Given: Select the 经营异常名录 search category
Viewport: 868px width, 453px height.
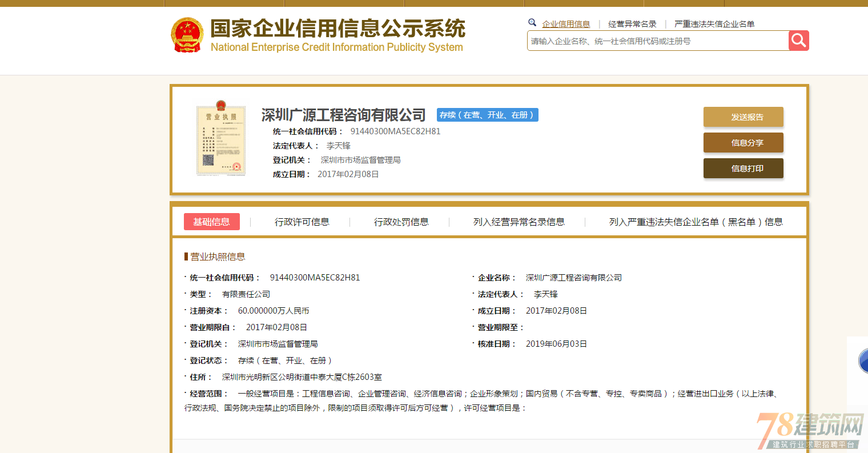Looking at the screenshot, I should click(632, 24).
